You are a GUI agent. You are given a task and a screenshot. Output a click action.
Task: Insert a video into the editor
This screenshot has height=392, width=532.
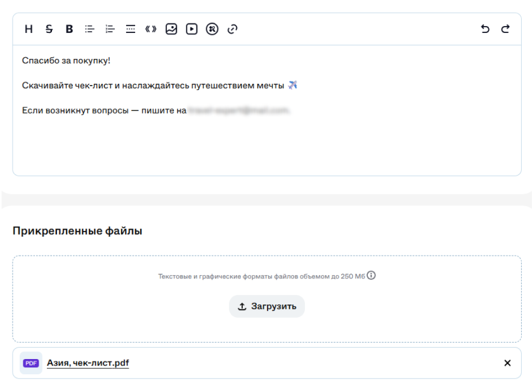[191, 29]
